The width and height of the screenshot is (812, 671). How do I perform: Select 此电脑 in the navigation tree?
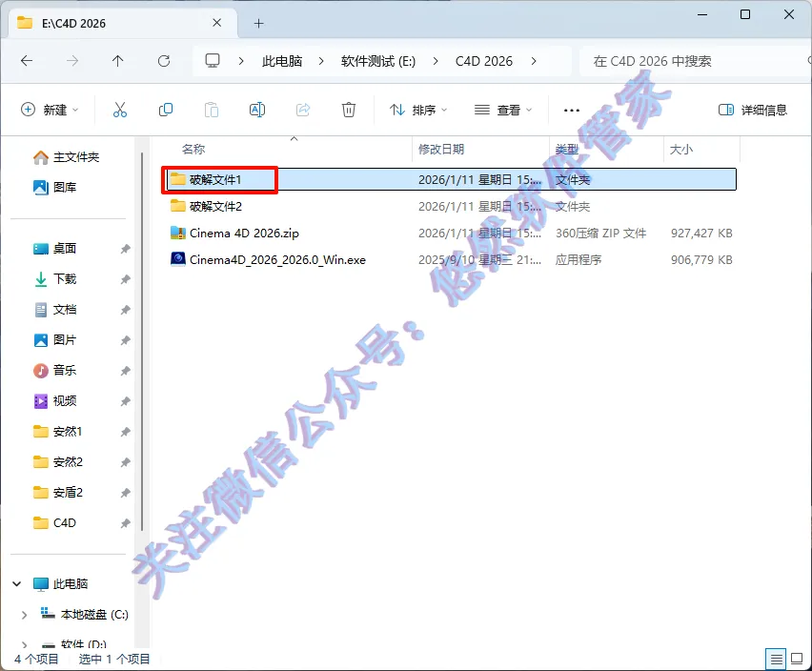point(61,584)
